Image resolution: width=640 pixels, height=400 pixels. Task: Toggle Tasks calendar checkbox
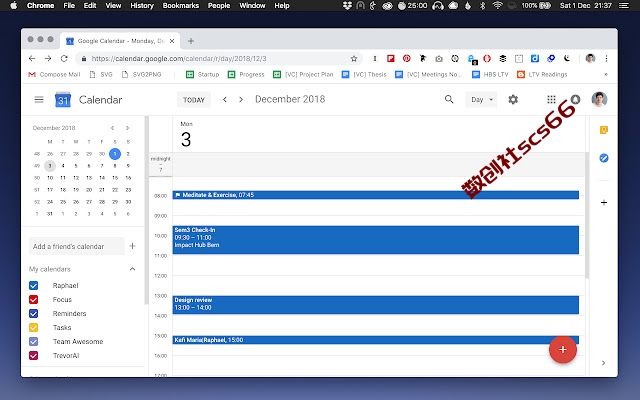[x=33, y=327]
